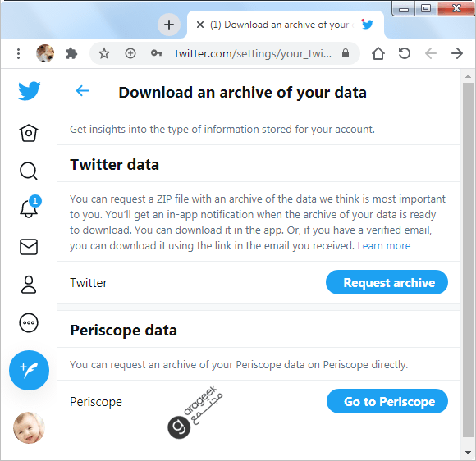The image size is (476, 461).
Task: Bookmark the page with the star icon
Action: [104, 53]
